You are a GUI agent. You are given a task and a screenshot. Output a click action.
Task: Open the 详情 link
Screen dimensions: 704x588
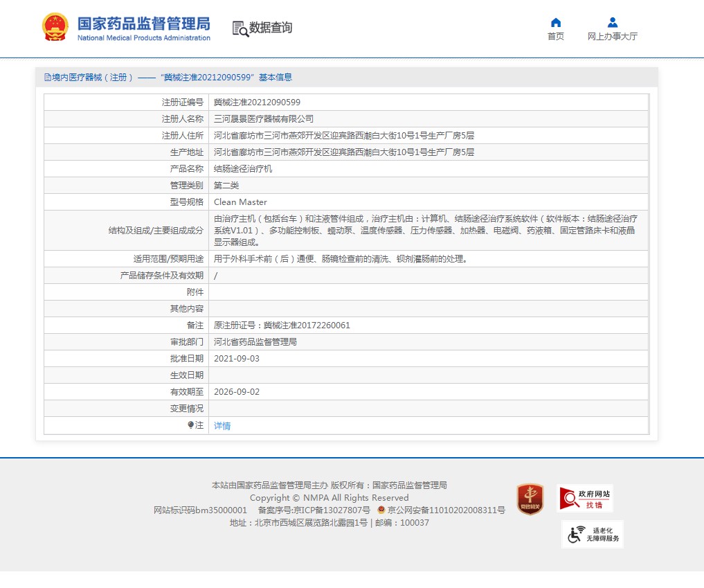222,425
